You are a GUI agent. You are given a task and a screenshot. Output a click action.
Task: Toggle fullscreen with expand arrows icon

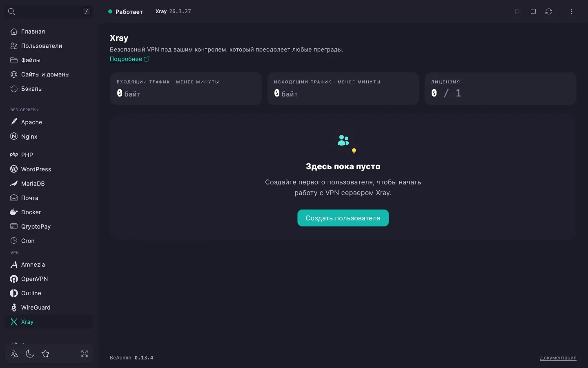point(85,354)
